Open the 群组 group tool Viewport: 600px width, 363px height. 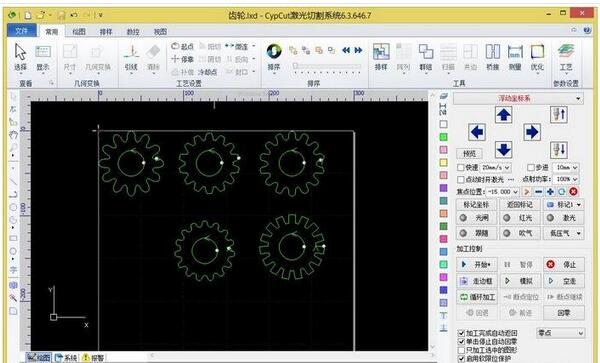click(426, 57)
